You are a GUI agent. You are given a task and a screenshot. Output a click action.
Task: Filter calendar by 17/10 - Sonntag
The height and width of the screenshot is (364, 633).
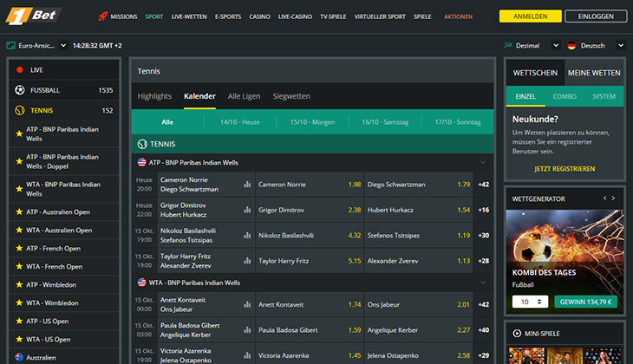point(457,122)
